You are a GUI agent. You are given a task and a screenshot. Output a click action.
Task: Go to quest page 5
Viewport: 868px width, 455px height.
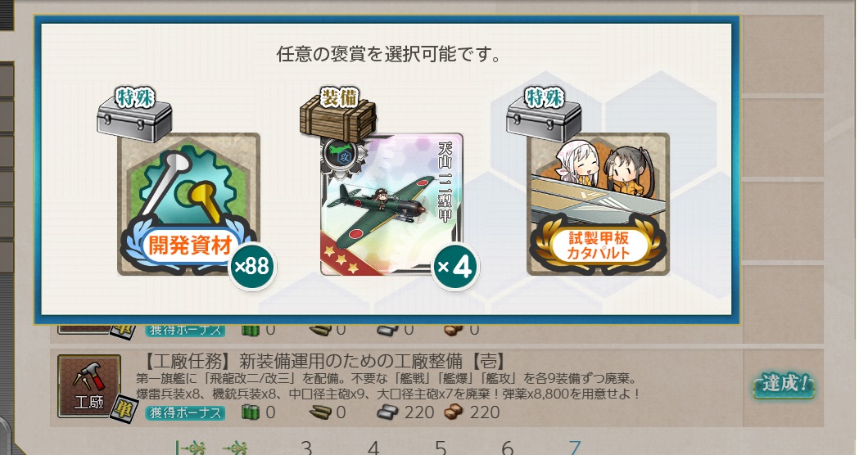(441, 448)
